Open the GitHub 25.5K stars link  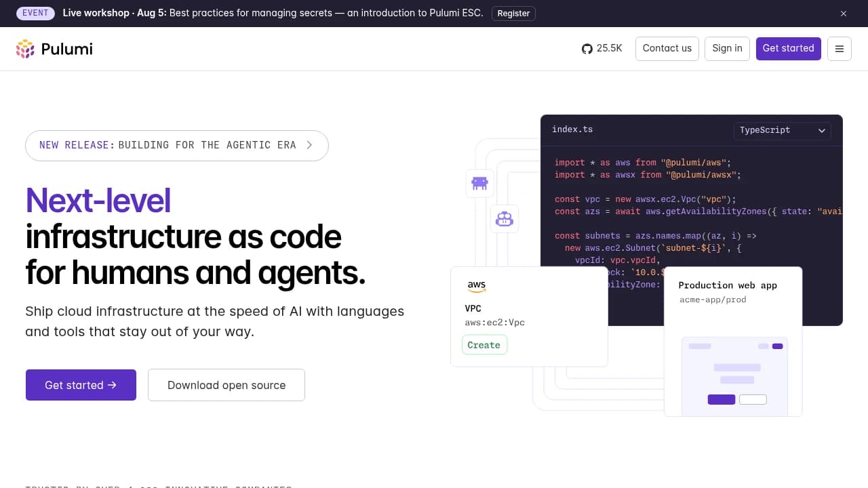point(602,48)
